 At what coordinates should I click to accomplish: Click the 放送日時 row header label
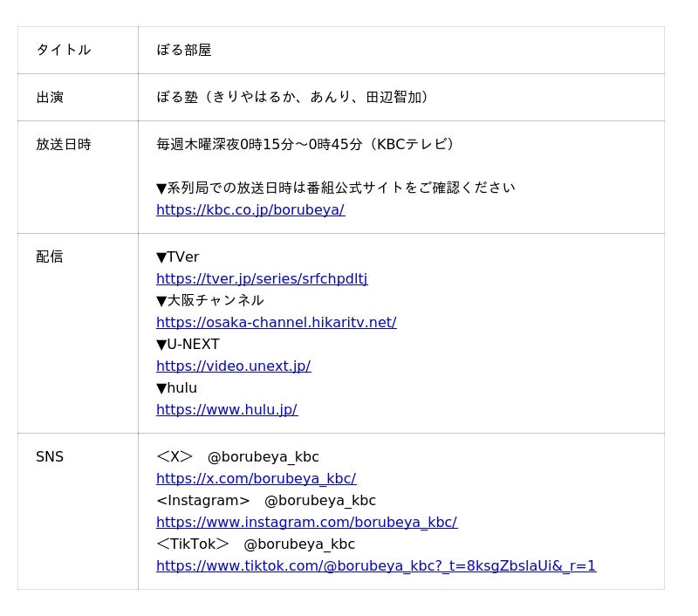[64, 144]
